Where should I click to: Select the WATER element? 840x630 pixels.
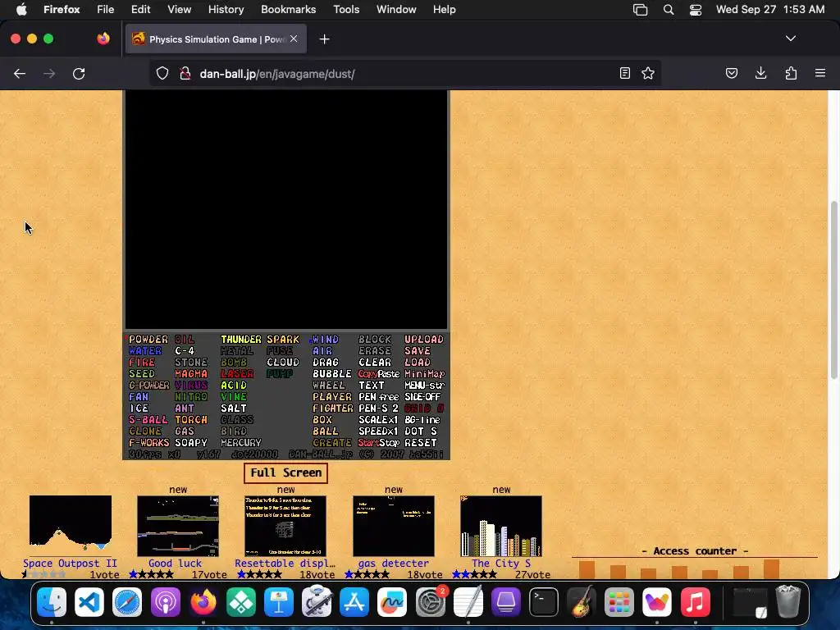(x=144, y=351)
